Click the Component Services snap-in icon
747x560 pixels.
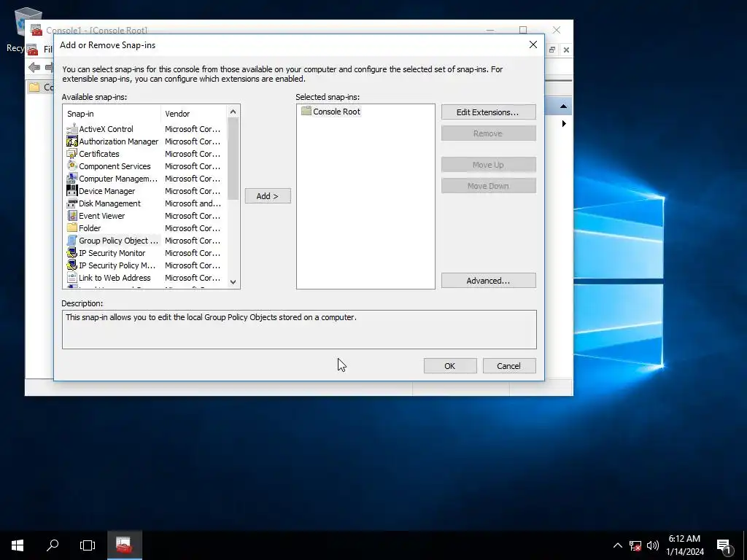coord(72,166)
